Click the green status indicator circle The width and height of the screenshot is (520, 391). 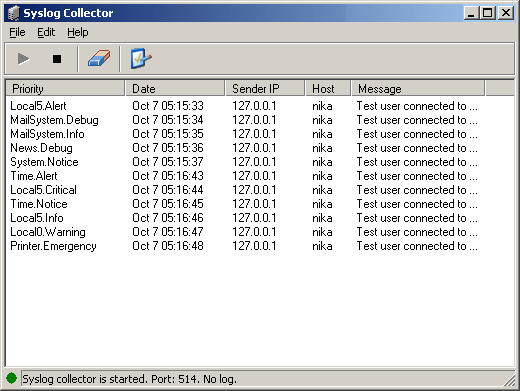coord(12,378)
